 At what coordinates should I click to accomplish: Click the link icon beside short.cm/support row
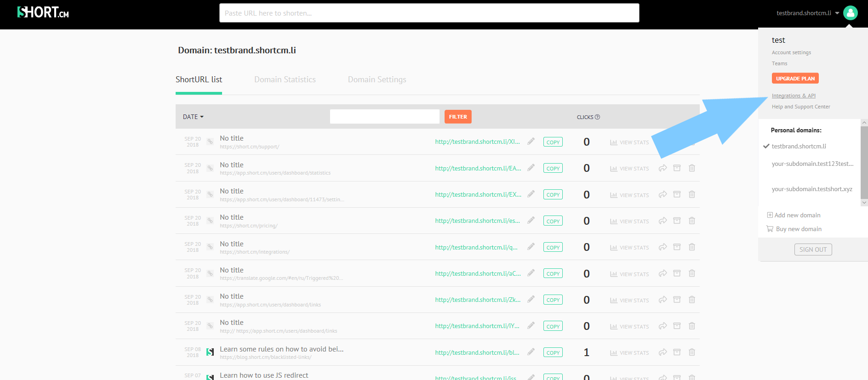pyautogui.click(x=210, y=142)
